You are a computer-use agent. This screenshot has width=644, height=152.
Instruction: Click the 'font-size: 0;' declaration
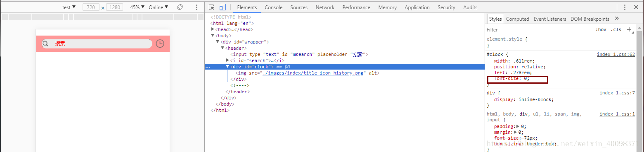511,79
